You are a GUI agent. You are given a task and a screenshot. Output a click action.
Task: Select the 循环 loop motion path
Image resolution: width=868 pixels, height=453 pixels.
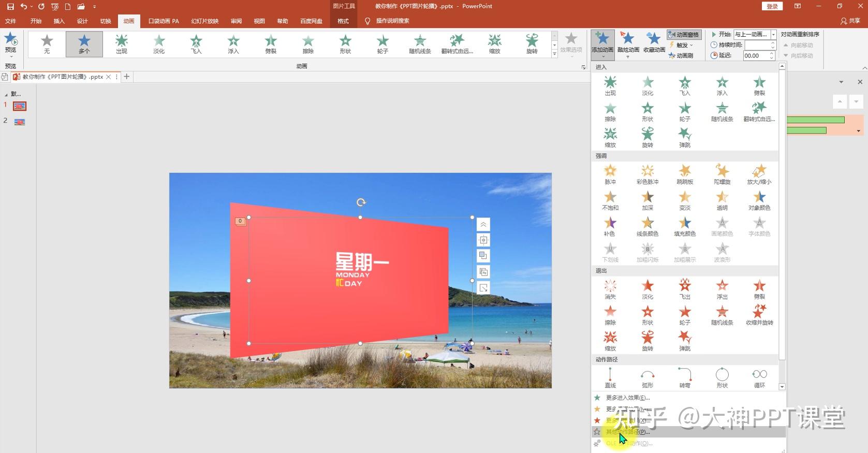click(759, 378)
